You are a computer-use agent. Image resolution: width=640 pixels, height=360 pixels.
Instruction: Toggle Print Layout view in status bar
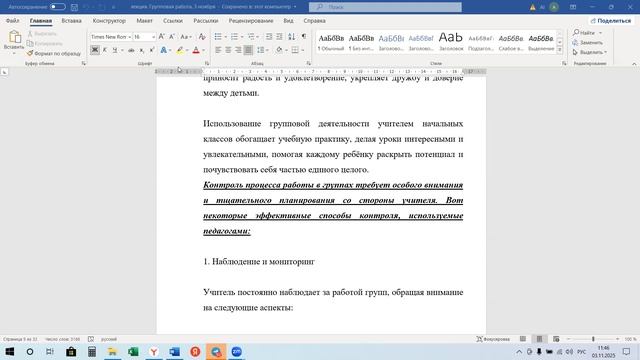click(539, 339)
